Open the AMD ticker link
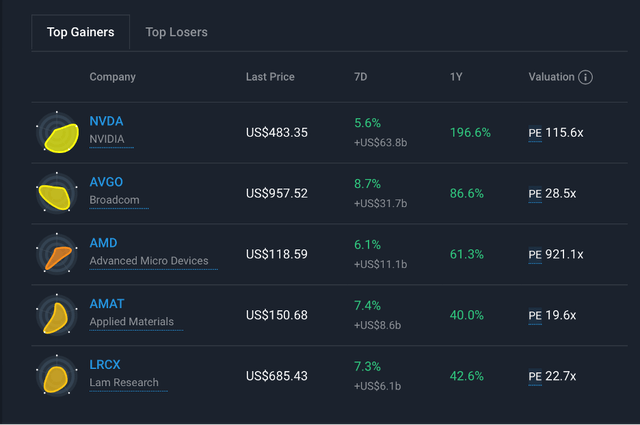Viewport: 640px width, 425px height. click(x=103, y=243)
